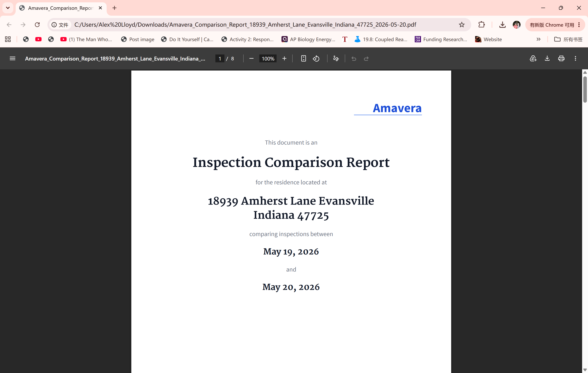Screen dimensions: 588x373
Task: Expand hidden bookmarks chevron
Action: tap(538, 39)
